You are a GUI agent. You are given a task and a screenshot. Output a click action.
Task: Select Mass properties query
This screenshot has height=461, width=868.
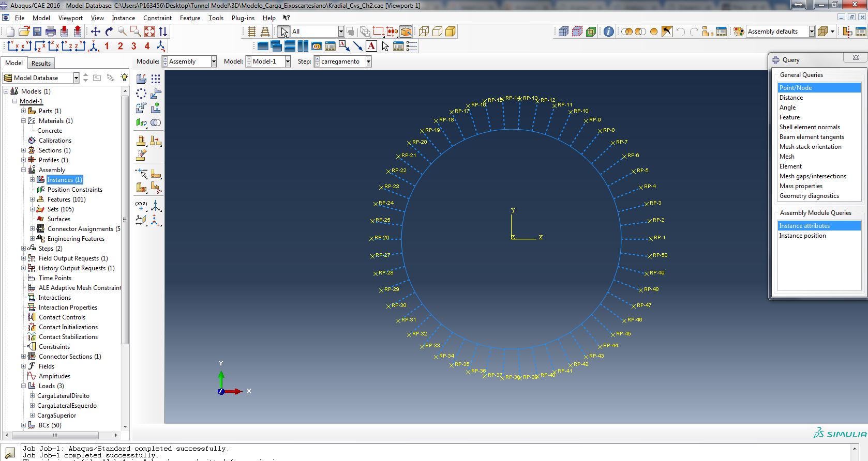coord(819,186)
